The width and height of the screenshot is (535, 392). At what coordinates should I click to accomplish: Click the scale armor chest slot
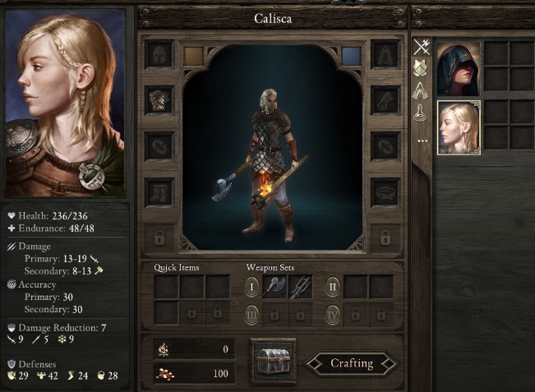pyautogui.click(x=159, y=100)
